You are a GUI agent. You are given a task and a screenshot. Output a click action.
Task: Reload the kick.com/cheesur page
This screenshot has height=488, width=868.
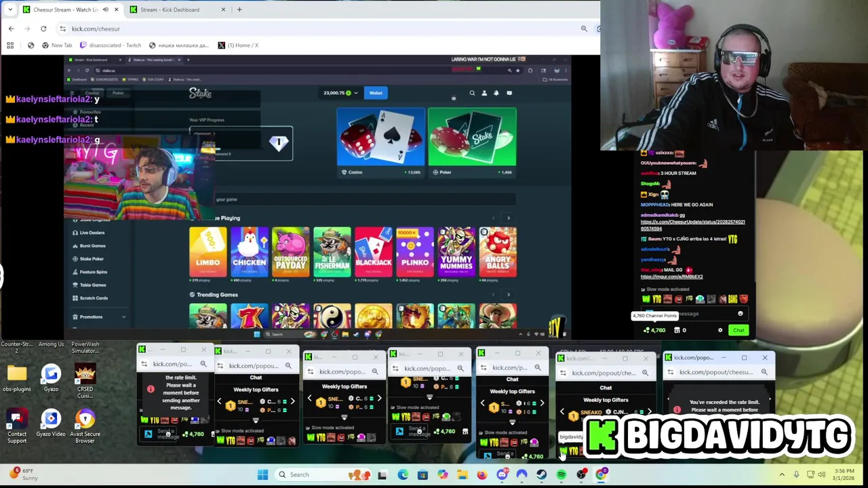tap(43, 28)
